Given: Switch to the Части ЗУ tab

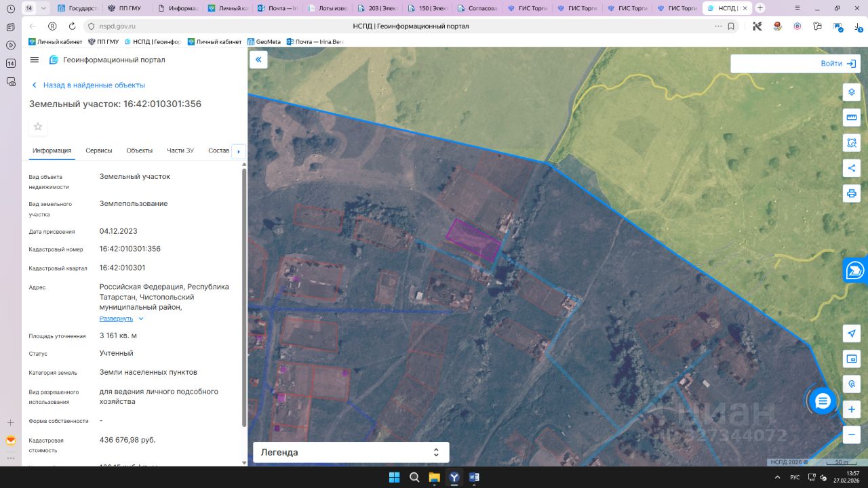Looking at the screenshot, I should click(x=180, y=150).
